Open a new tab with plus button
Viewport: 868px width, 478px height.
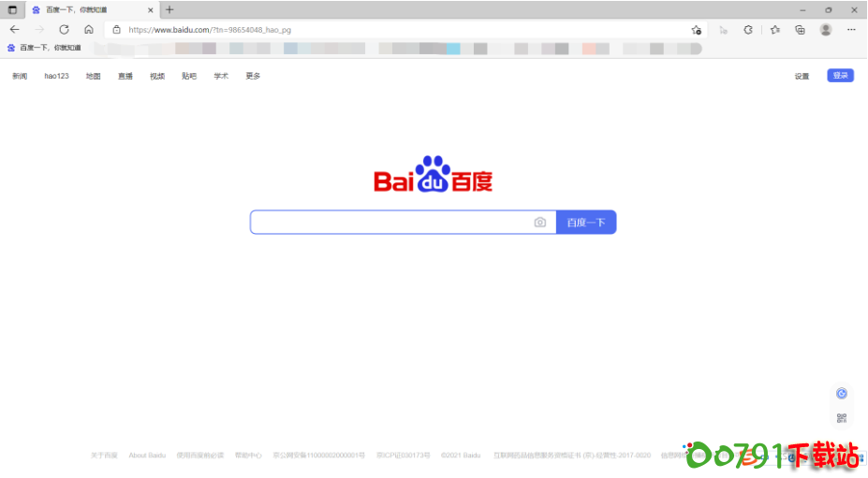click(x=169, y=9)
